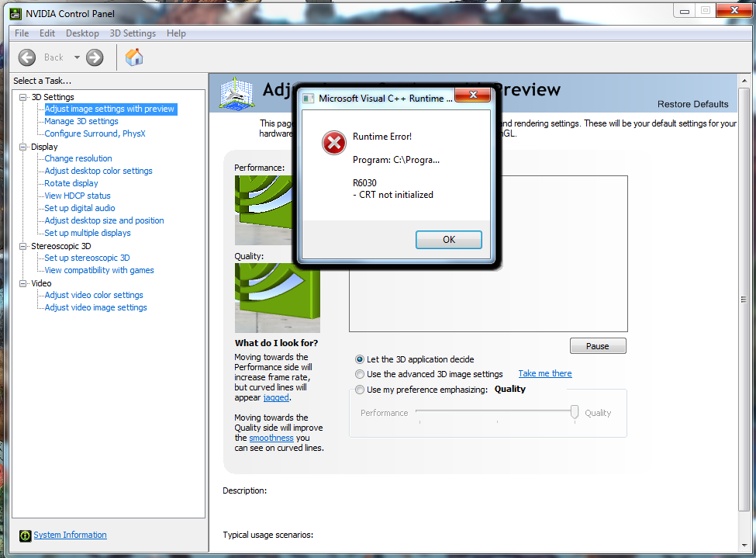Image resolution: width=756 pixels, height=558 pixels.
Task: Click OK in the Runtime Error dialog
Action: click(x=449, y=240)
